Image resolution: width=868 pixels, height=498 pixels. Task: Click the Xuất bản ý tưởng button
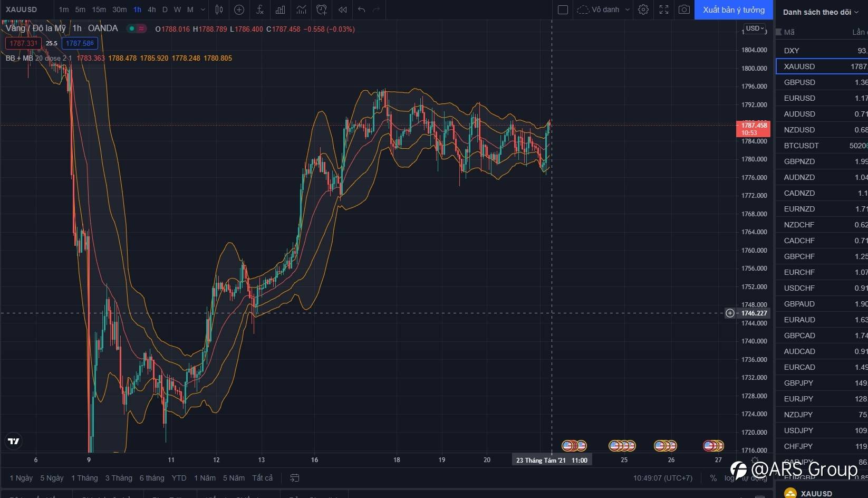click(734, 9)
